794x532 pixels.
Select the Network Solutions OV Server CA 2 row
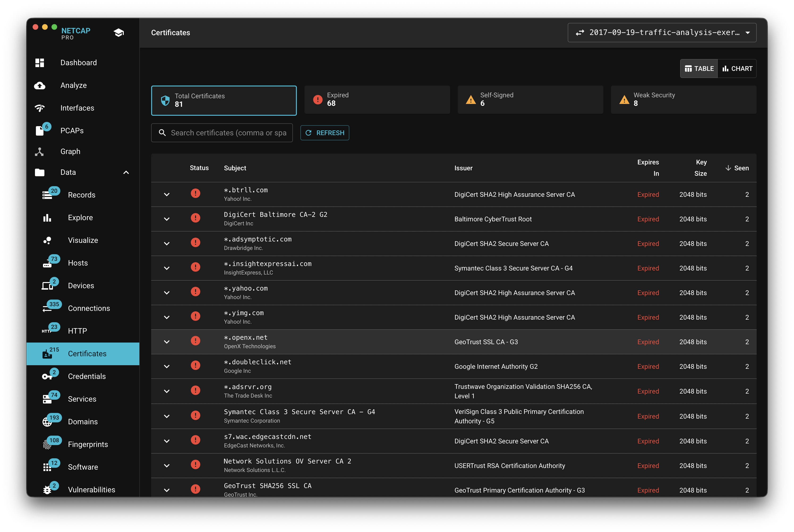click(x=454, y=466)
